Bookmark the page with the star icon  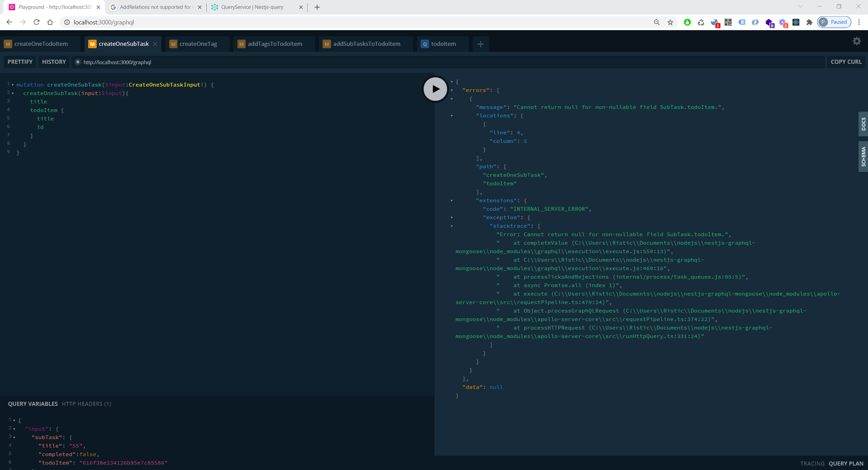pyautogui.click(x=670, y=22)
